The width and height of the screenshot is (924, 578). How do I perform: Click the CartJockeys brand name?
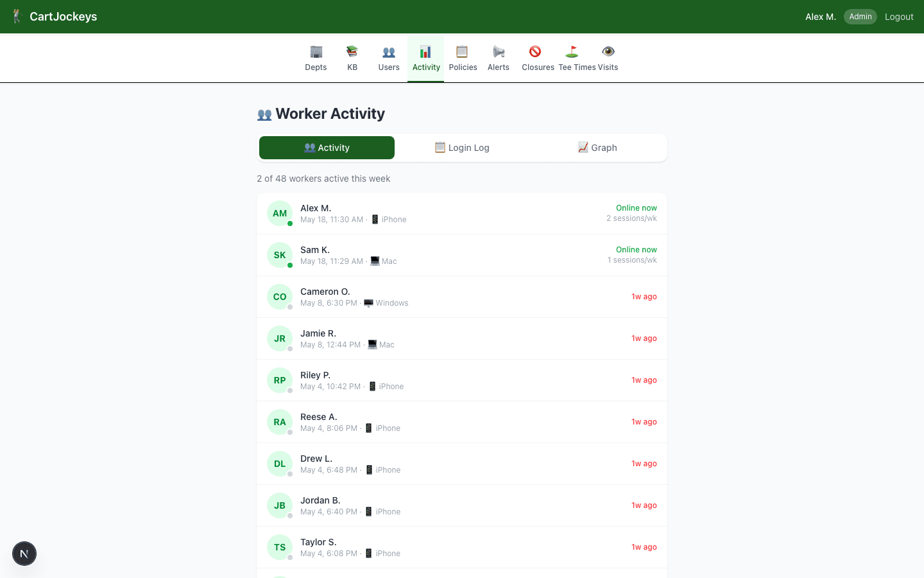64,17
